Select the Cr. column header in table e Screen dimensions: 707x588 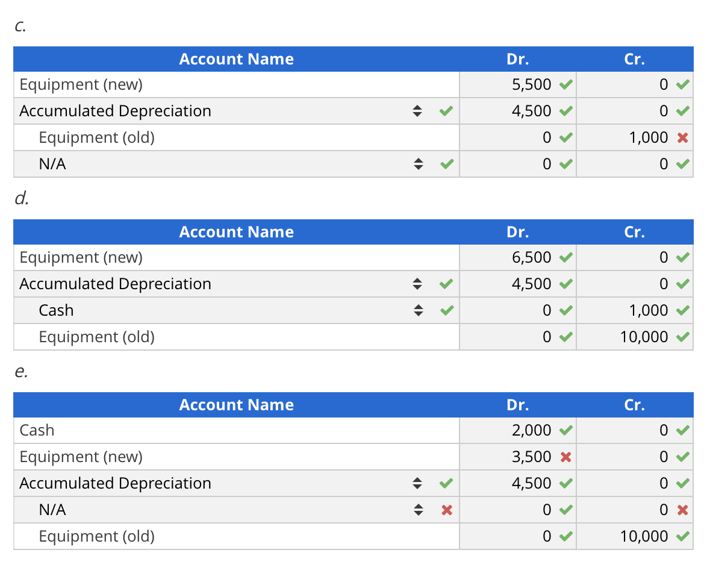(634, 405)
